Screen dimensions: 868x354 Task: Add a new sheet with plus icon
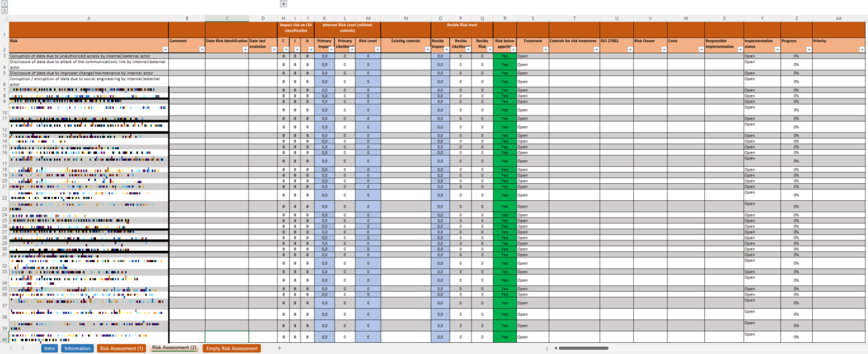[x=279, y=348]
